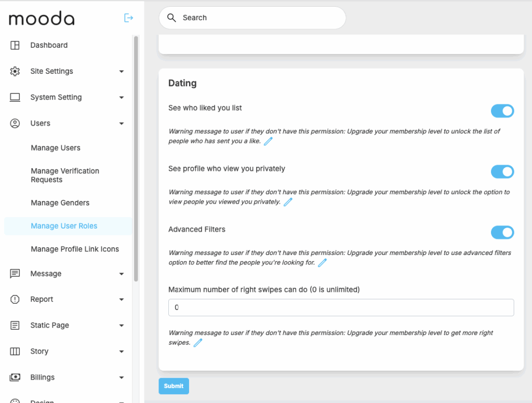
Task: Expand the Message menu arrow
Action: tap(122, 274)
